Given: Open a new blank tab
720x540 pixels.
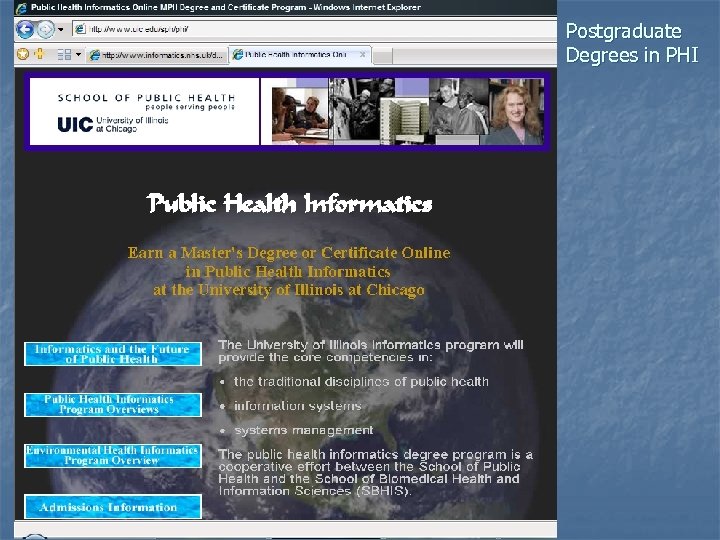Looking at the screenshot, I should click(x=382, y=56).
